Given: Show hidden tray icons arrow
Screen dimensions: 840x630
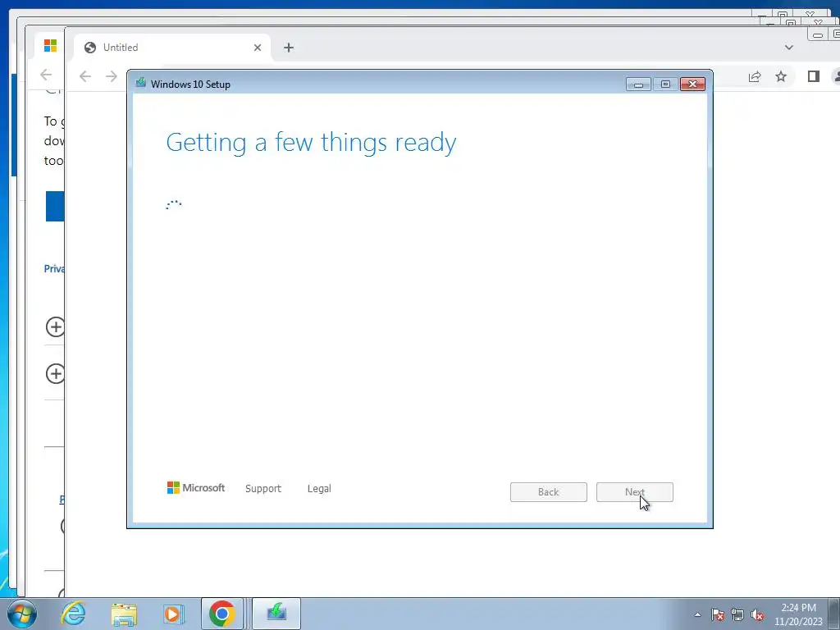Looking at the screenshot, I should 697,614.
